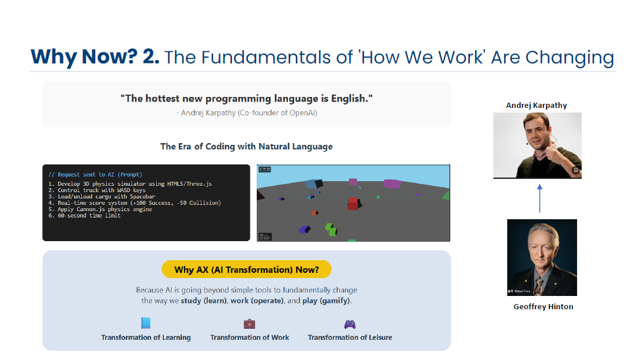Click the game controller icon above Transformation of Leisure

pyautogui.click(x=350, y=324)
